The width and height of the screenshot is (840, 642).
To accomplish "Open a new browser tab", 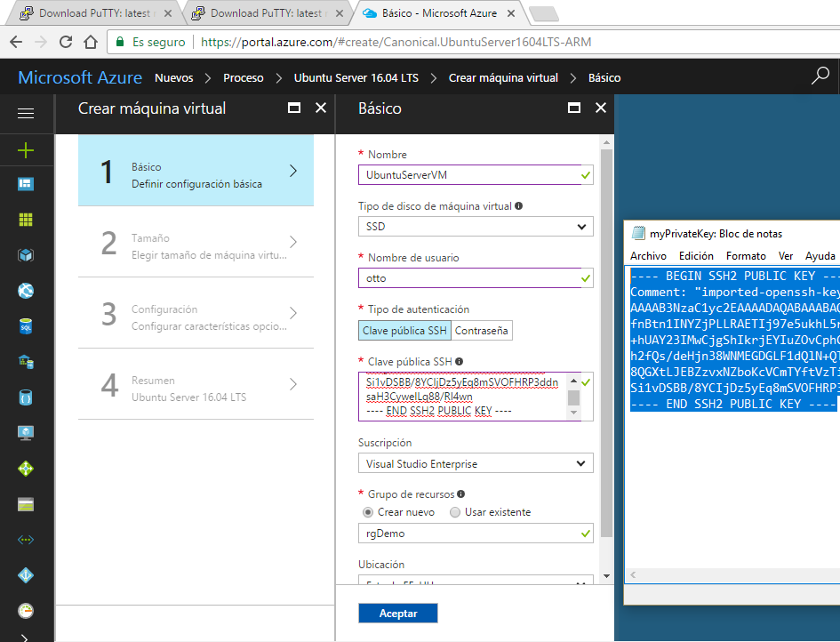I will [x=544, y=14].
